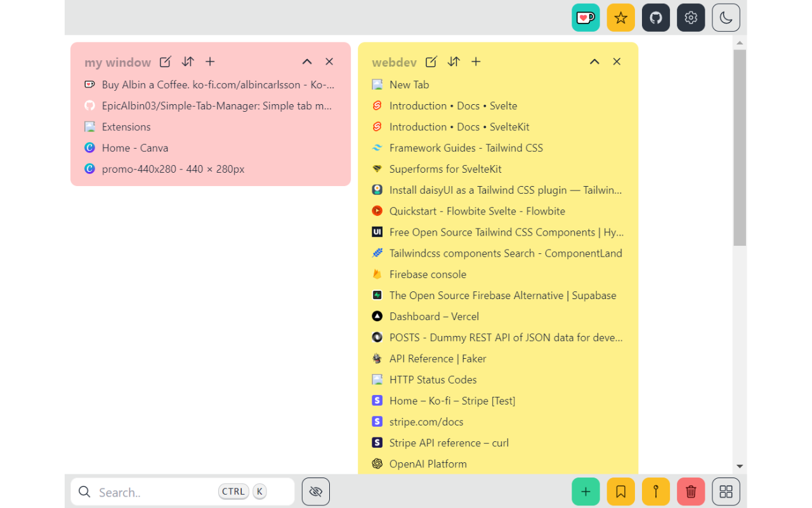Click the 'webdev' group title

tap(395, 62)
